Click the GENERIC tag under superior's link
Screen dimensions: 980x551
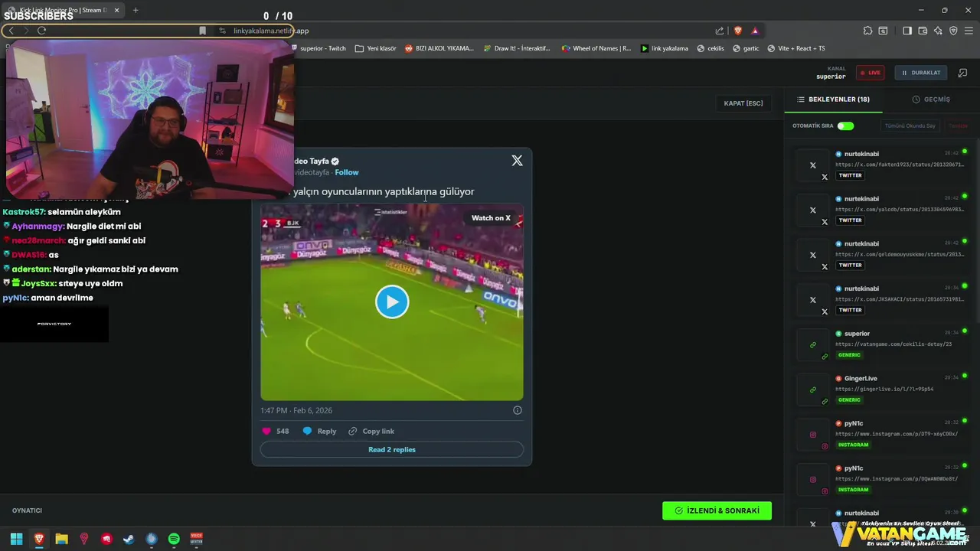849,355
